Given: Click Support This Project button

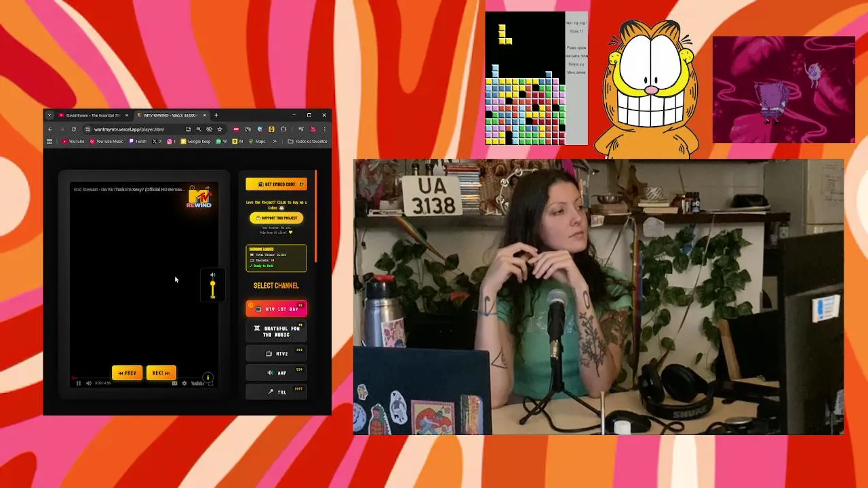Looking at the screenshot, I should (x=276, y=218).
